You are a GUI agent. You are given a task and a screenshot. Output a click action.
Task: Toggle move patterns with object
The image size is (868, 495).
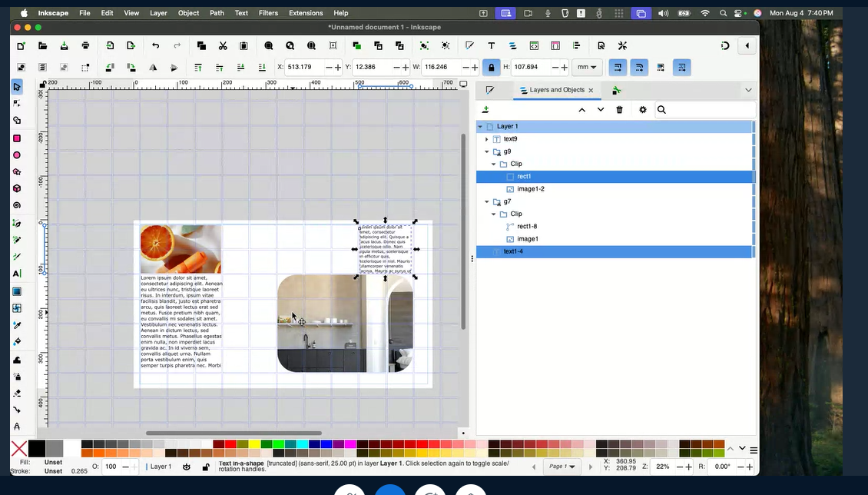click(682, 68)
